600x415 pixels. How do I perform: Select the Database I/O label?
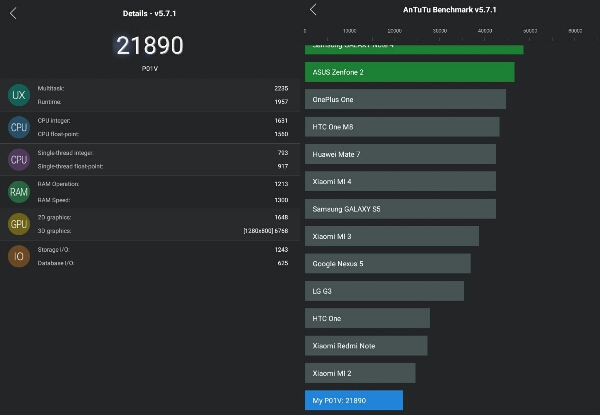(55, 263)
